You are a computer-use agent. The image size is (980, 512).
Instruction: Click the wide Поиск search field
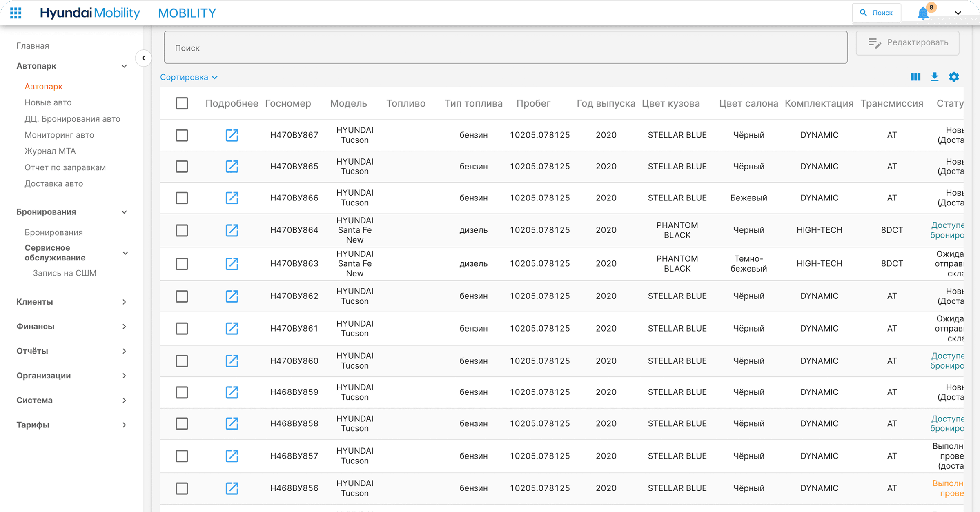tap(506, 48)
